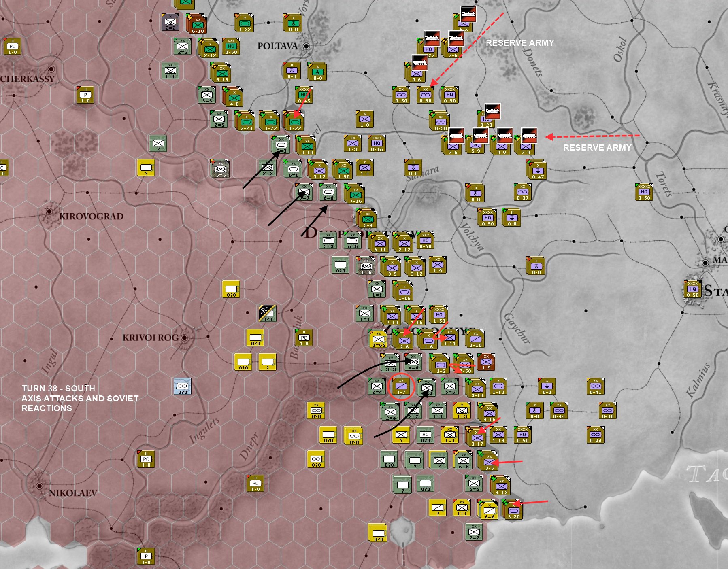Choose the 0-48 air unit counter
This screenshot has height=569, width=728.
click(x=608, y=411)
